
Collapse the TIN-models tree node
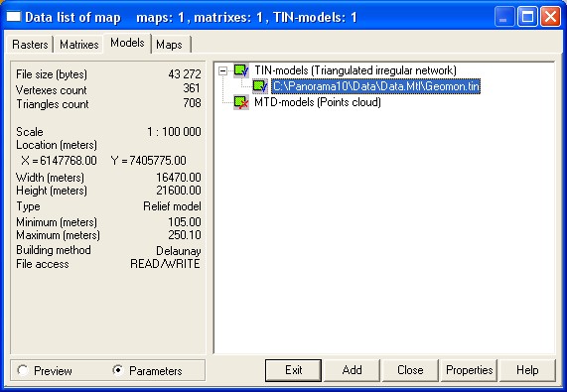[x=223, y=70]
